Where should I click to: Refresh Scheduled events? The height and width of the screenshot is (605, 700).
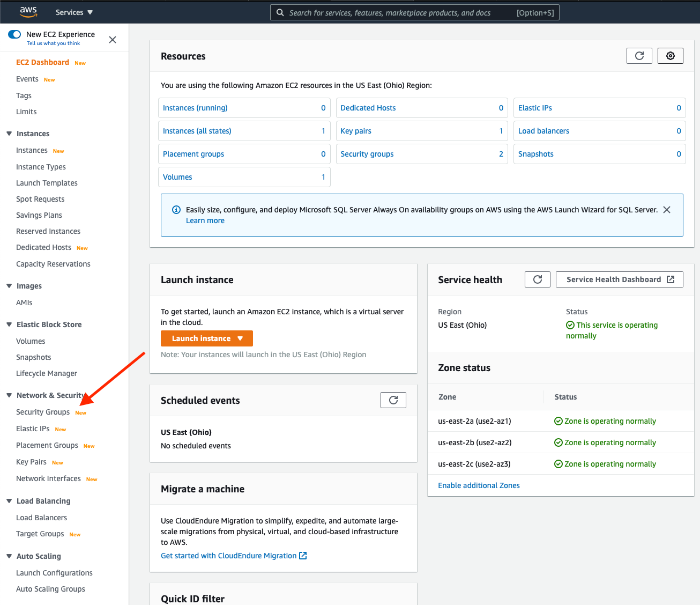coord(393,400)
